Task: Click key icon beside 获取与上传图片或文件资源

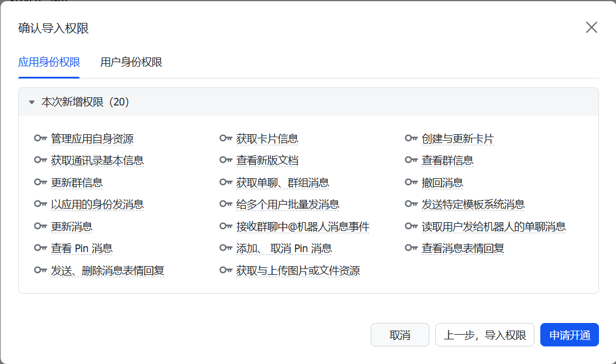Action: click(226, 270)
